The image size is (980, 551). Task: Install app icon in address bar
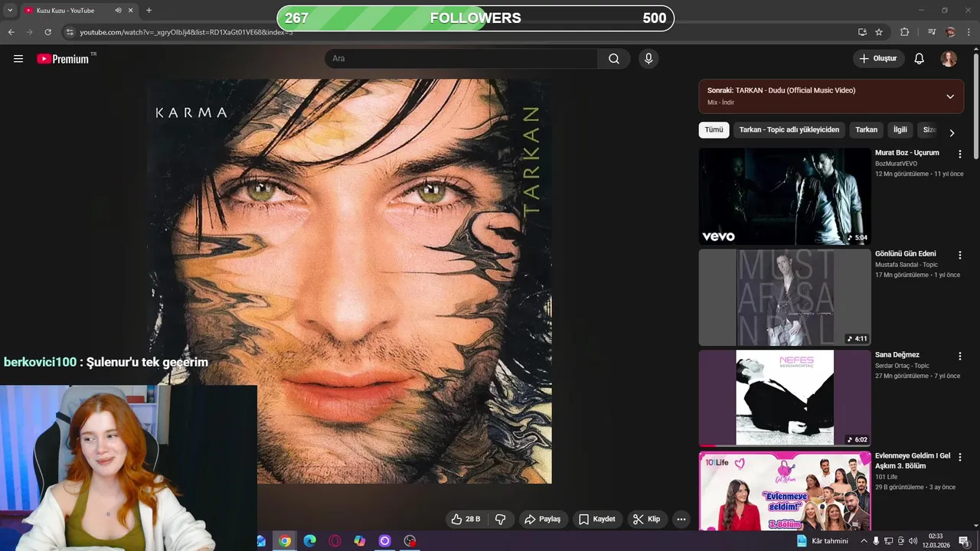pyautogui.click(x=862, y=32)
